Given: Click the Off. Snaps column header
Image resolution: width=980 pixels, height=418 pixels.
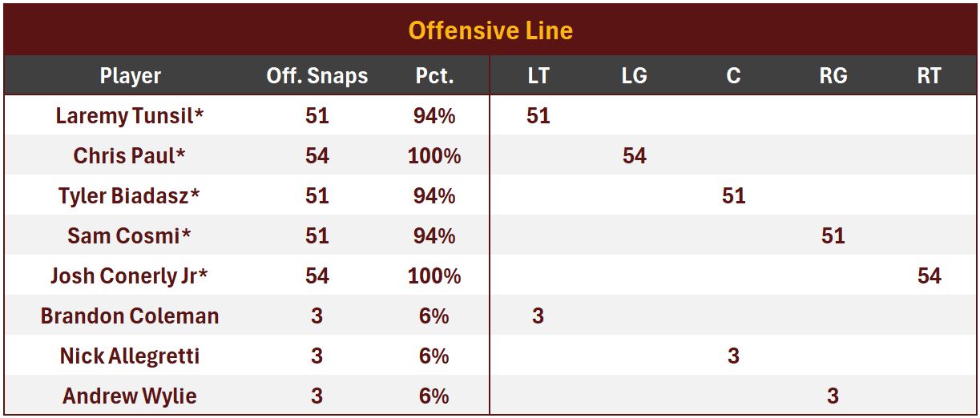Looking at the screenshot, I should pyautogui.click(x=317, y=76).
